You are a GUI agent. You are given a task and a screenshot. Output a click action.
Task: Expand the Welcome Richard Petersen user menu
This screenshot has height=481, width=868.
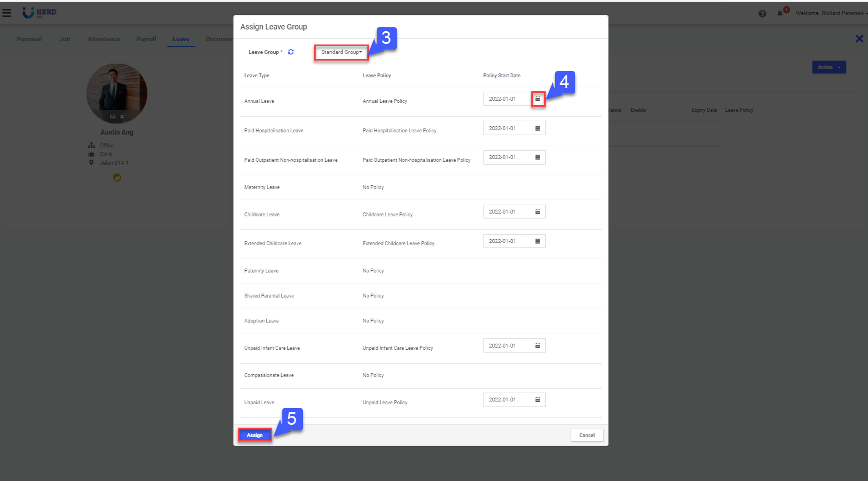pos(830,13)
